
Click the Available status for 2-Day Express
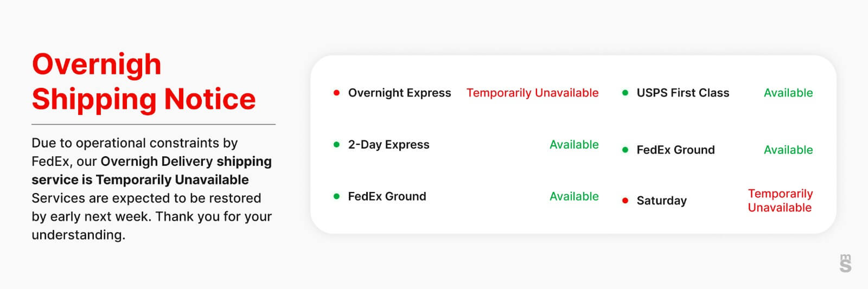(574, 145)
